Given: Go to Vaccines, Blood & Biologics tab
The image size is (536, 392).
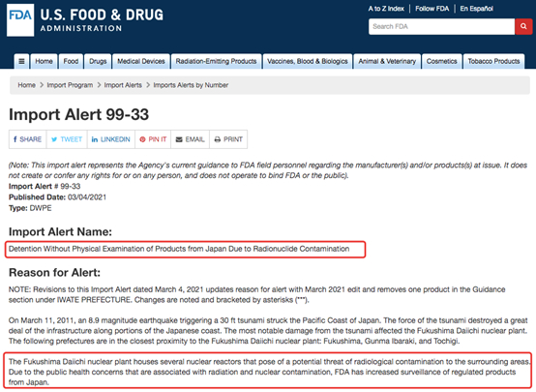Looking at the screenshot, I should 308,62.
